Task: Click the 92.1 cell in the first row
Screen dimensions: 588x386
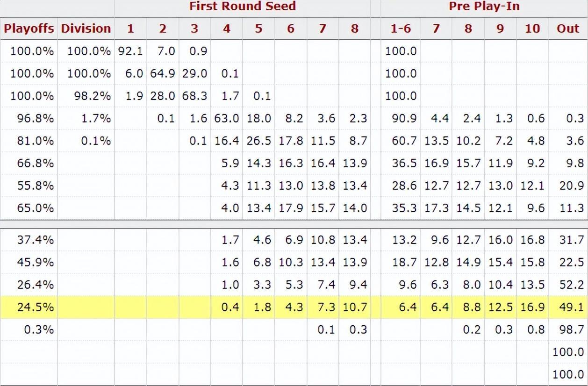Action: [x=130, y=51]
